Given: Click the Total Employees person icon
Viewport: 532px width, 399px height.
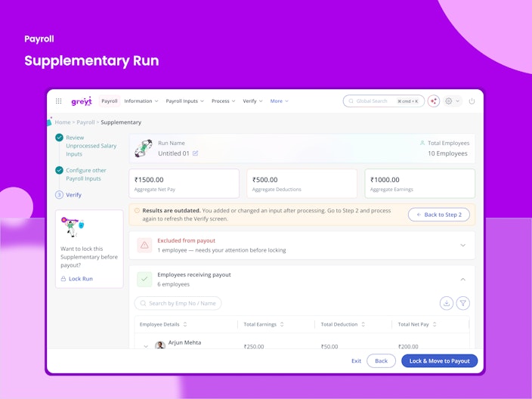Looking at the screenshot, I should pos(422,143).
